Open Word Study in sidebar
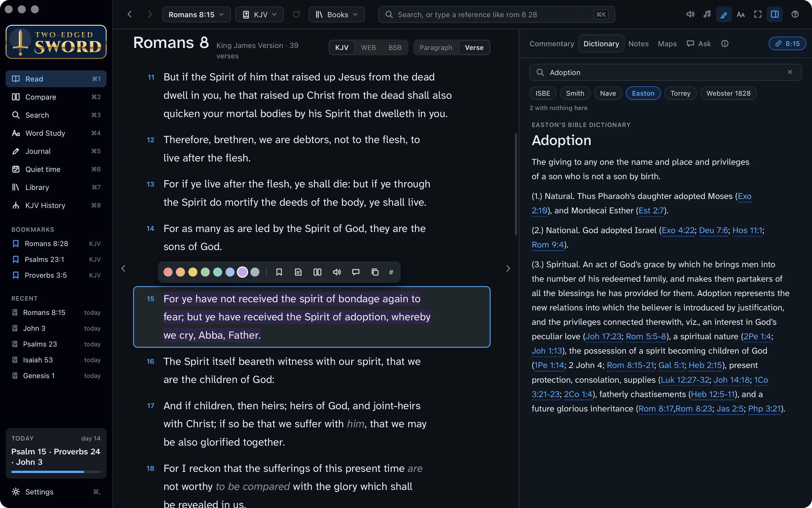The image size is (812, 508). click(56, 133)
